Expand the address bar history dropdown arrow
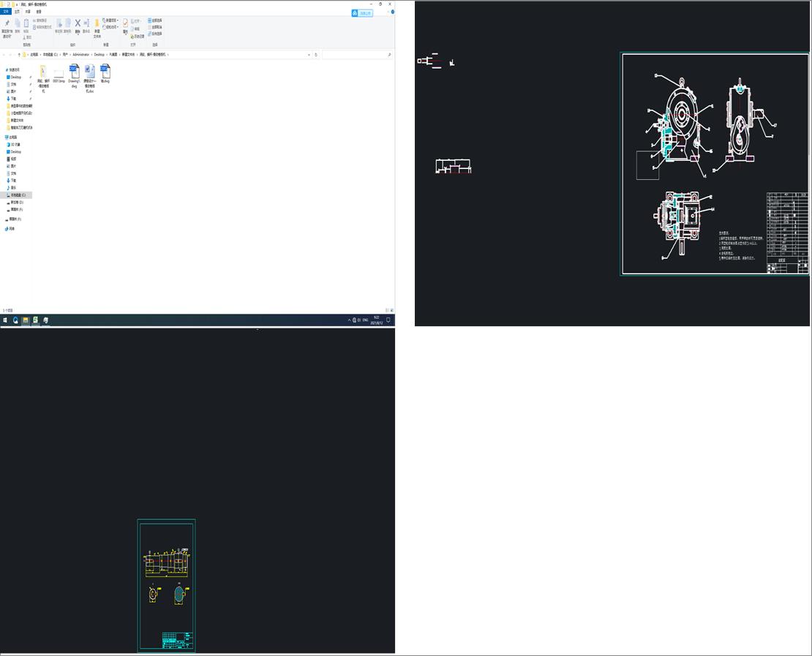Image resolution: width=812 pixels, height=656 pixels. (309, 54)
